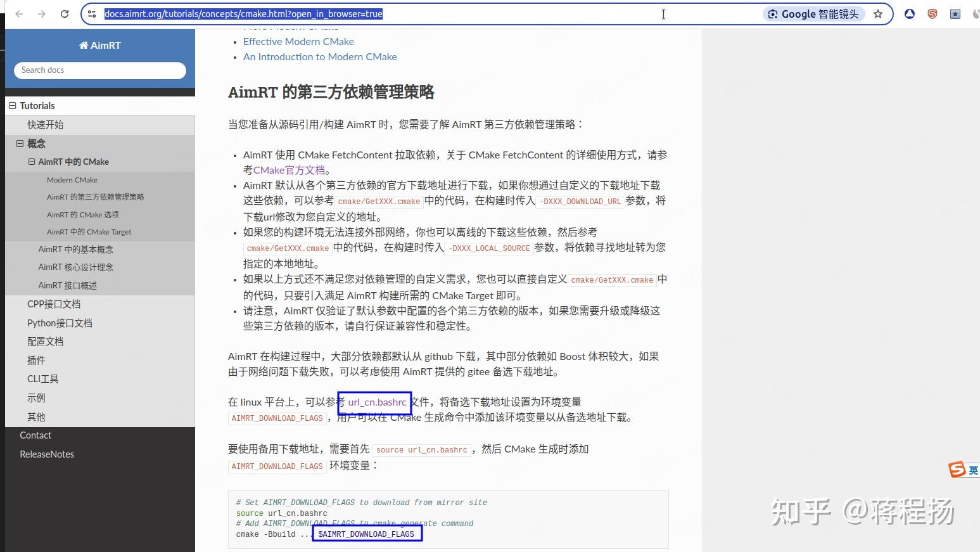Click the blue circle extension icon
The width and height of the screenshot is (980, 552).
pos(910,13)
